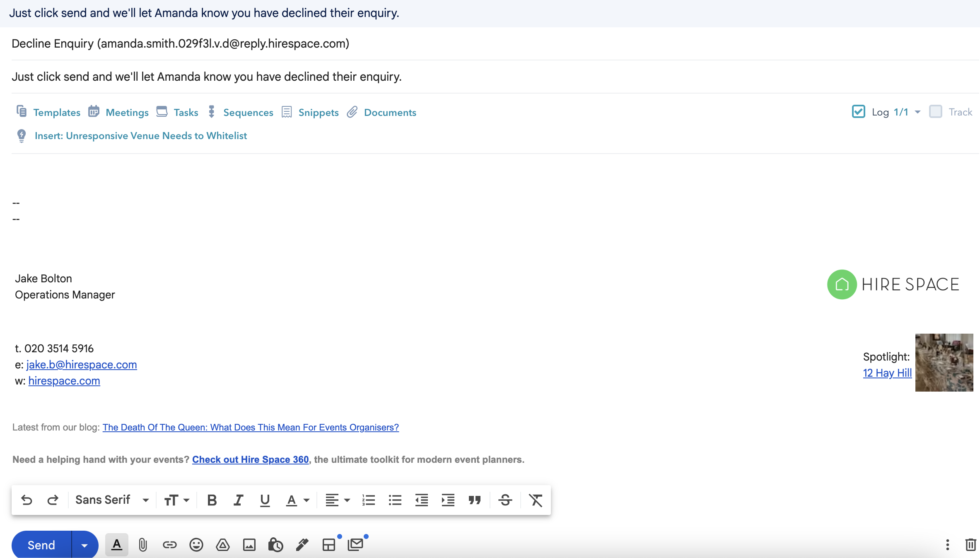
Task: Remove text formatting
Action: [536, 500]
